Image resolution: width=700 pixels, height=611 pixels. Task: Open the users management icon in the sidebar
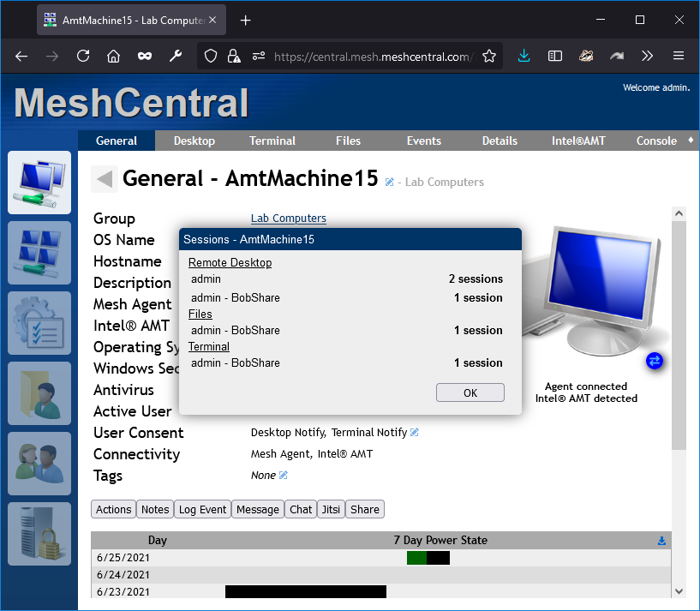(39, 464)
